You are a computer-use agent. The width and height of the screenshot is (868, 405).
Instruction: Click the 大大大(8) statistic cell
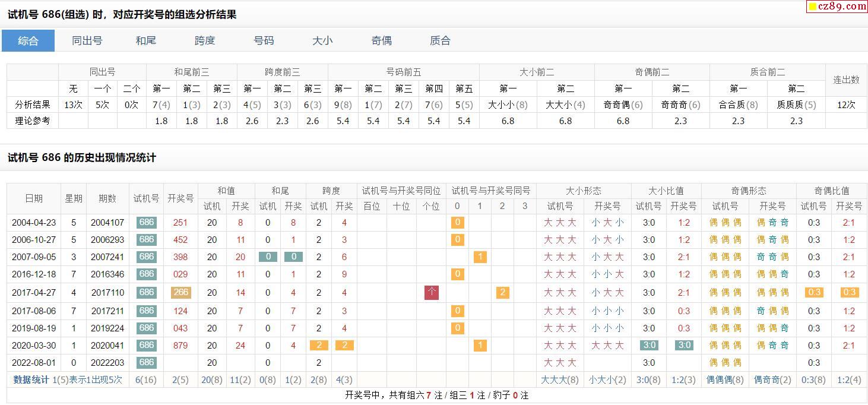(559, 379)
